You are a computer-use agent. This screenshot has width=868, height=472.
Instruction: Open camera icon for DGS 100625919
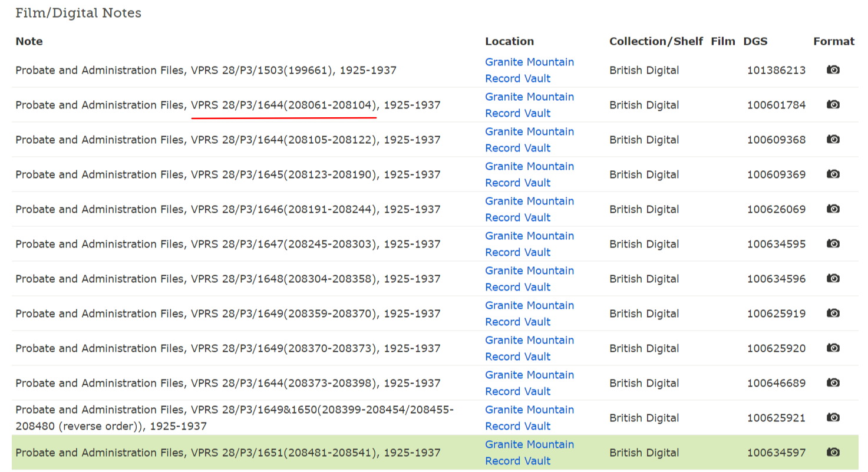[833, 313]
